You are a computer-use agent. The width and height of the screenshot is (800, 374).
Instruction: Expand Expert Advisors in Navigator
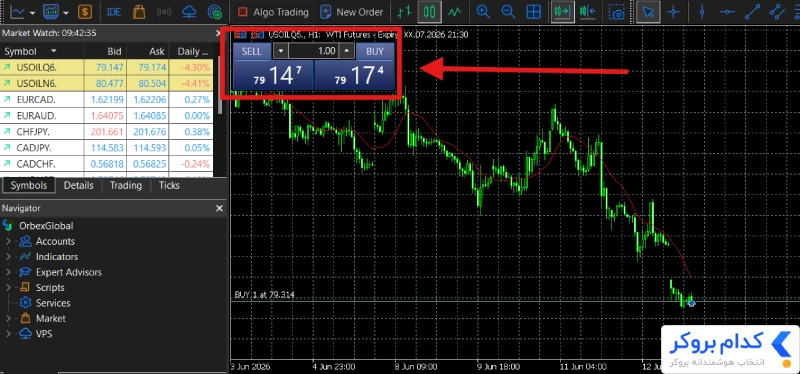tap(8, 272)
